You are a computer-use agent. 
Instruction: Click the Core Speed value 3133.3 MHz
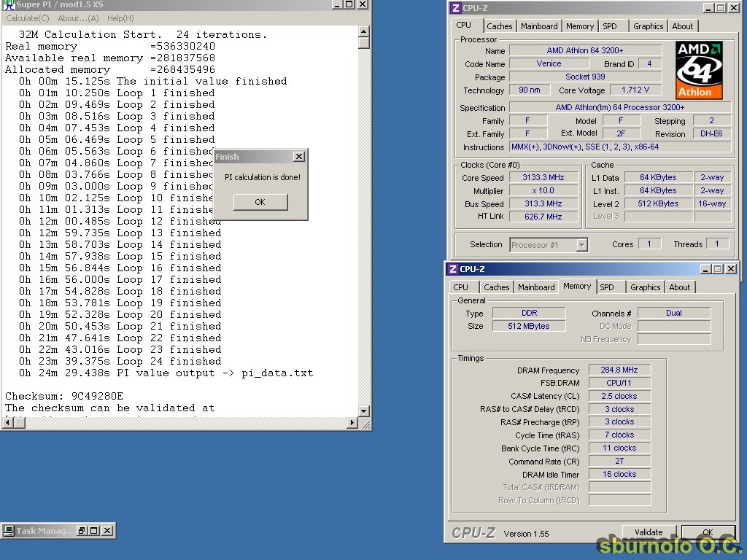pyautogui.click(x=543, y=177)
